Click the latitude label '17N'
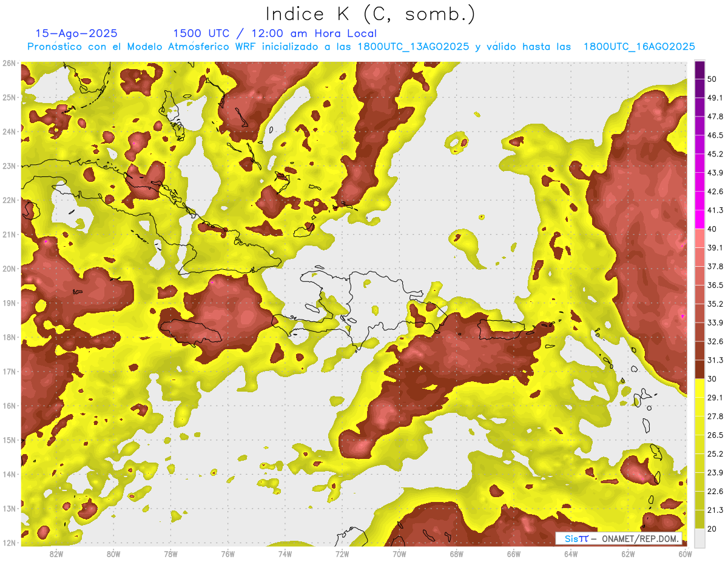728x562 pixels. [x=9, y=371]
